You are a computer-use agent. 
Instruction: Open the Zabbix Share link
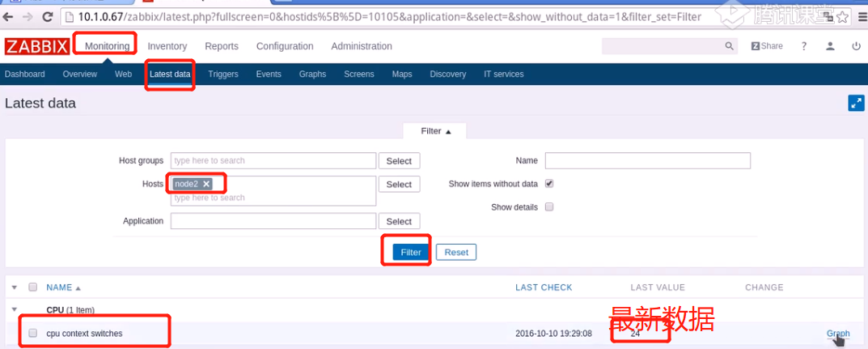click(x=767, y=46)
